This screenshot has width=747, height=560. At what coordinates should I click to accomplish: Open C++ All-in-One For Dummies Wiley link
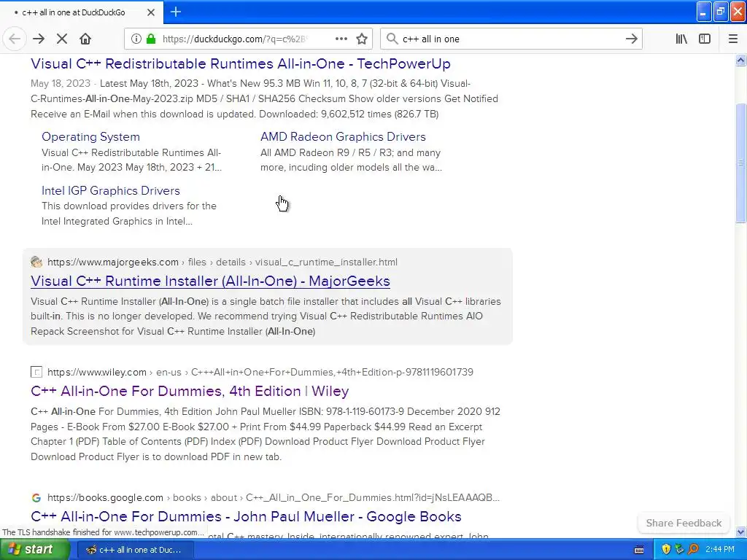pos(190,391)
